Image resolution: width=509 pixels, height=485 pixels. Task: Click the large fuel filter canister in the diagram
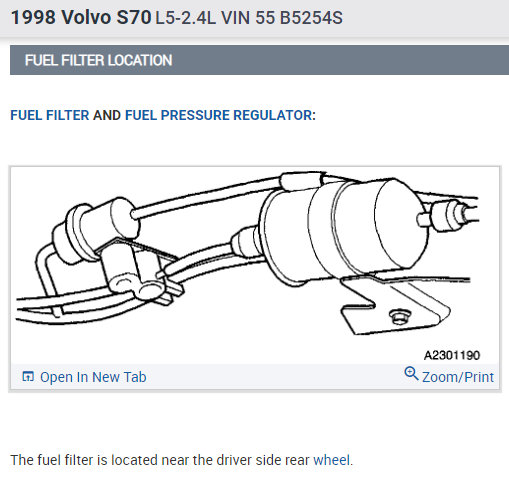[x=343, y=230]
